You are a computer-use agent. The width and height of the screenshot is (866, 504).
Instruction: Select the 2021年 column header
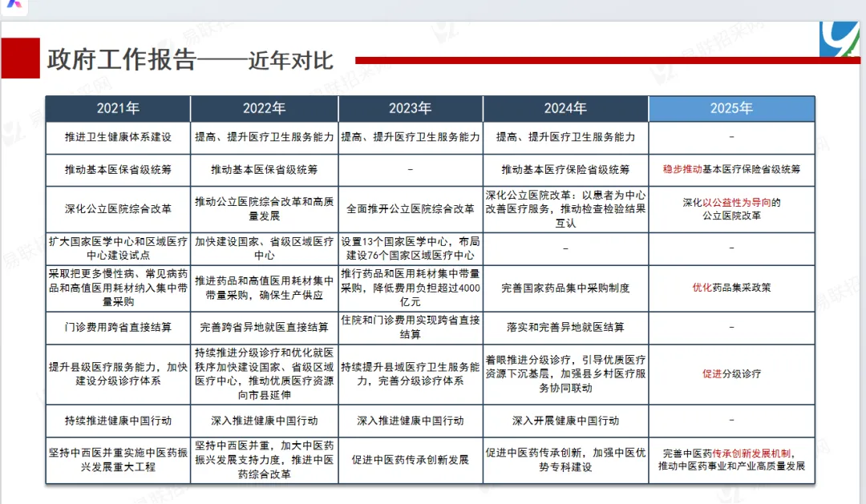tap(118, 108)
